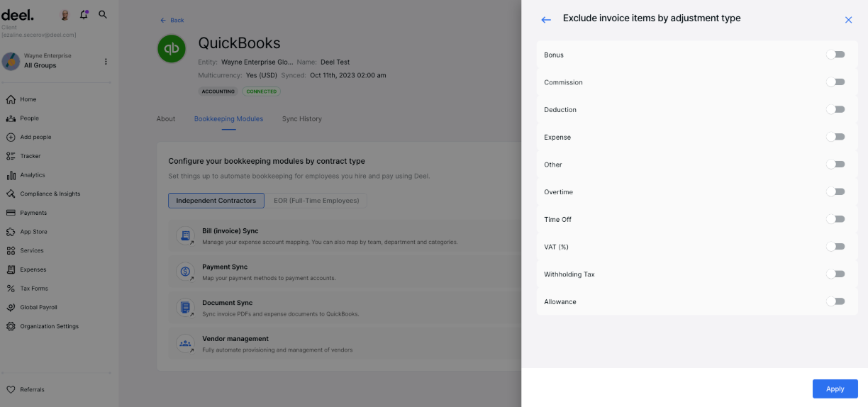The height and width of the screenshot is (407, 868).
Task: Click the Deel logo
Action: pyautogui.click(x=18, y=14)
